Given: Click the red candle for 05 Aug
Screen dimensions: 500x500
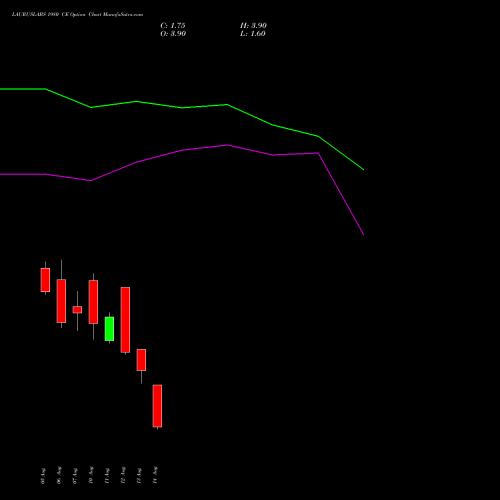Looking at the screenshot, I should click(45, 280).
